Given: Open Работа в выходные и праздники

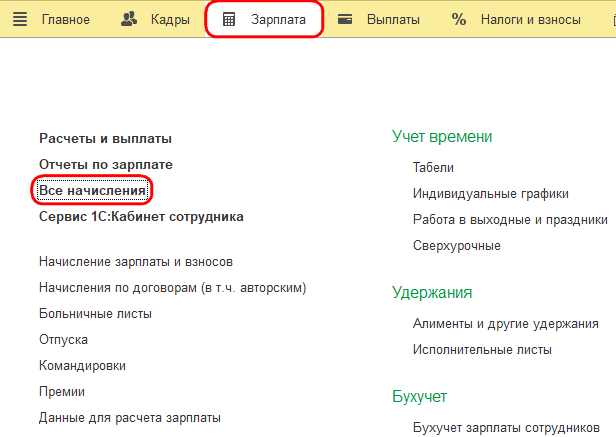Looking at the screenshot, I should [510, 220].
